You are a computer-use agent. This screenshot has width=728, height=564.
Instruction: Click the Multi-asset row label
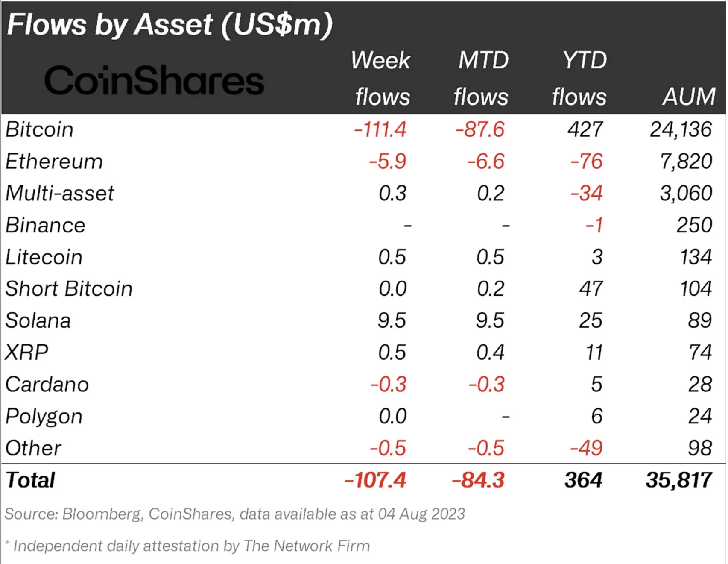click(60, 193)
